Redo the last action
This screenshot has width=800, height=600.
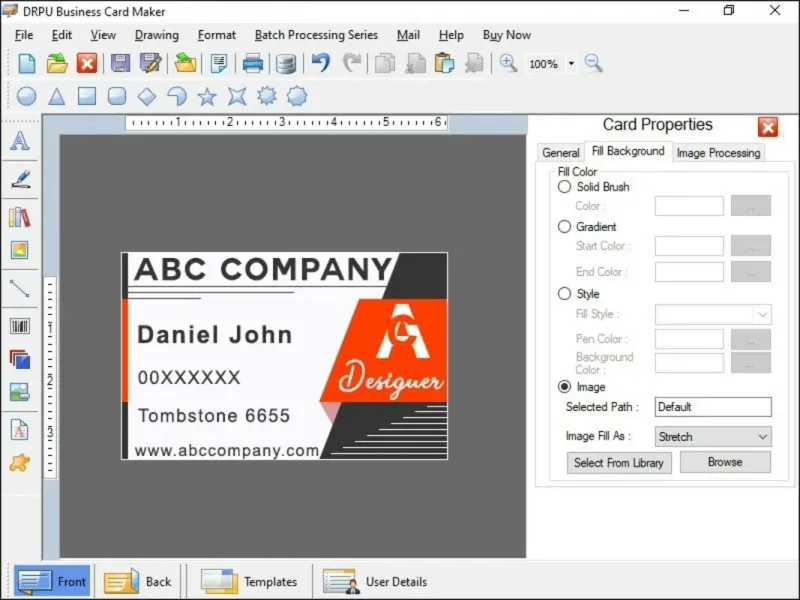click(352, 63)
